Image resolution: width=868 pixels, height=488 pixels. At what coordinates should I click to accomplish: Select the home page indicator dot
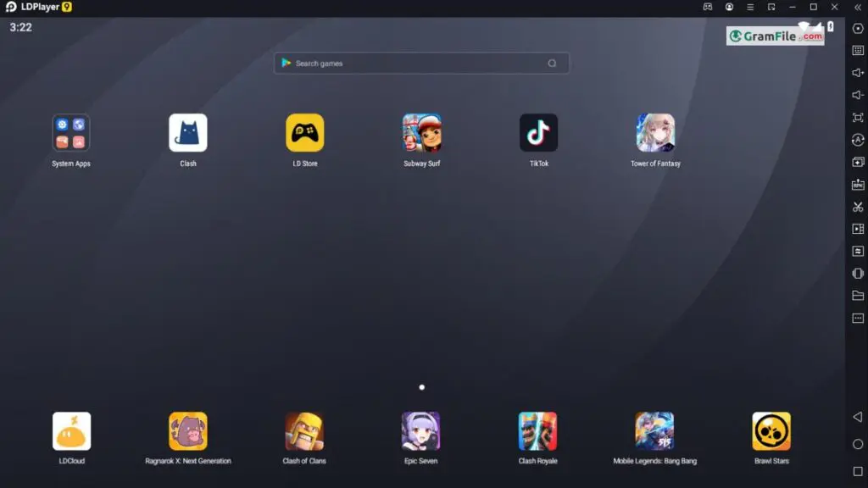[x=422, y=387]
